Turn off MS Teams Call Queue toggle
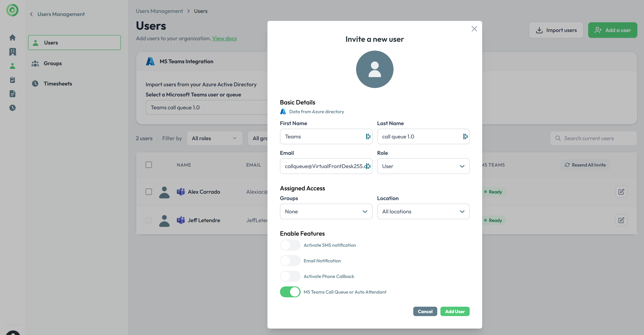This screenshot has width=644, height=335. coord(290,292)
